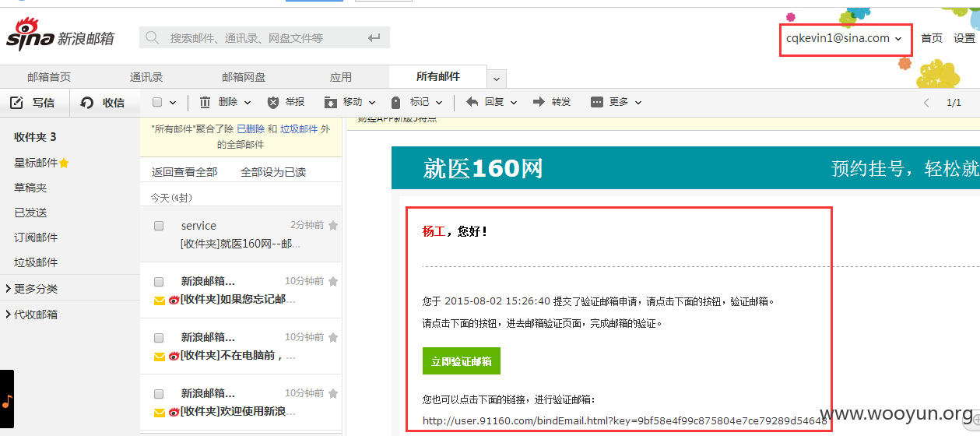Click the compose pencil icon
The width and height of the screenshot is (980, 436).
tap(16, 103)
